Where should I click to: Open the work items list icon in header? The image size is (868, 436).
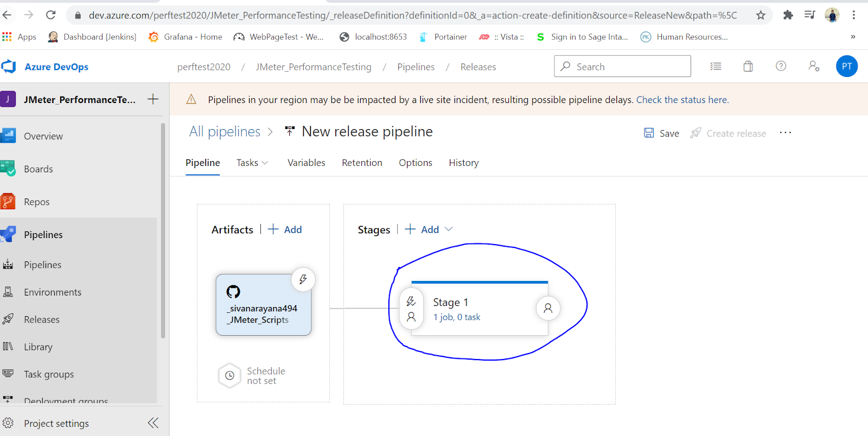716,66
